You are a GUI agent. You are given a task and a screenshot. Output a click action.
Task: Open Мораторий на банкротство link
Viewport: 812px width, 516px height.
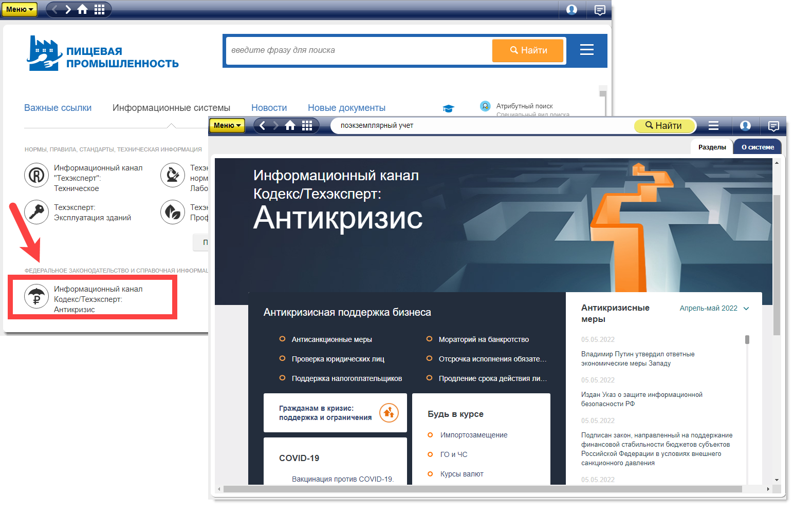point(484,339)
